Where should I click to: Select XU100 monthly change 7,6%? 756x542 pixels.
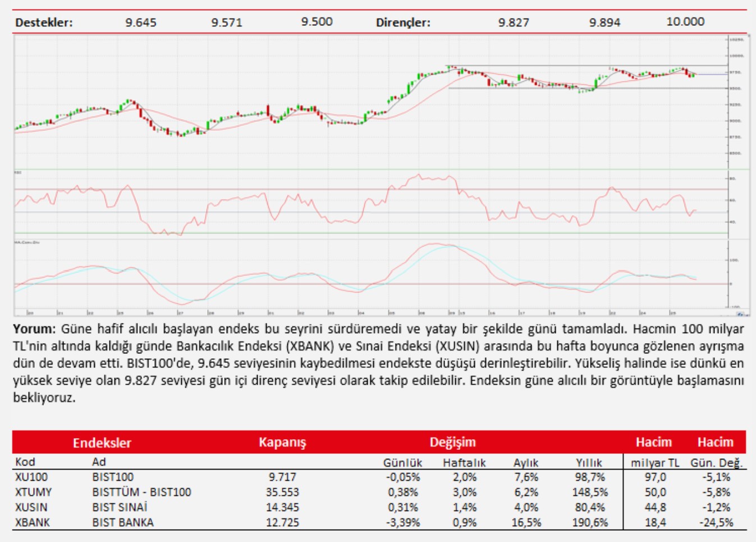[526, 477]
